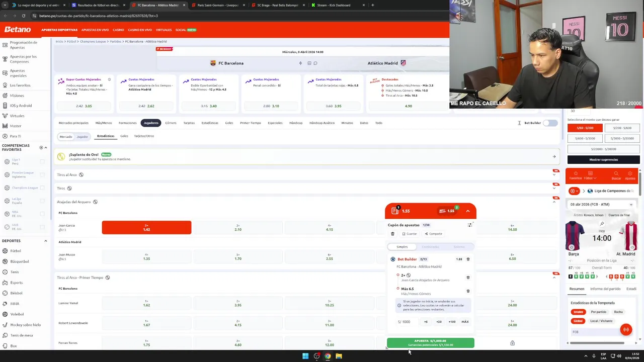Open the Misiones target icon
Image resolution: width=644 pixels, height=362 pixels.
5,96
